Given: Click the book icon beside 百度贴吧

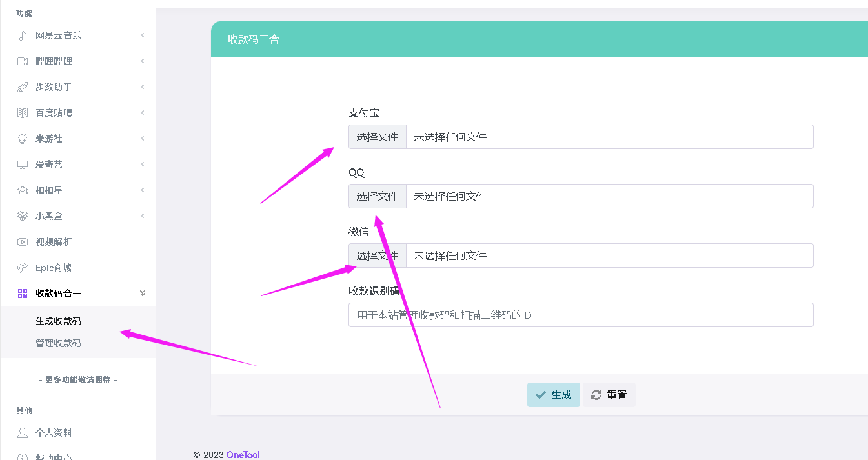Looking at the screenshot, I should pyautogui.click(x=23, y=113).
